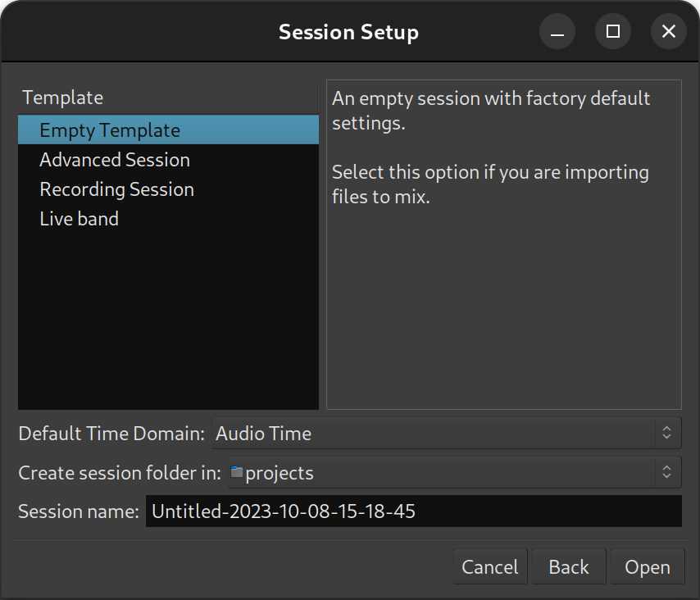This screenshot has width=700, height=600.
Task: Go Back to the previous page
Action: click(568, 567)
